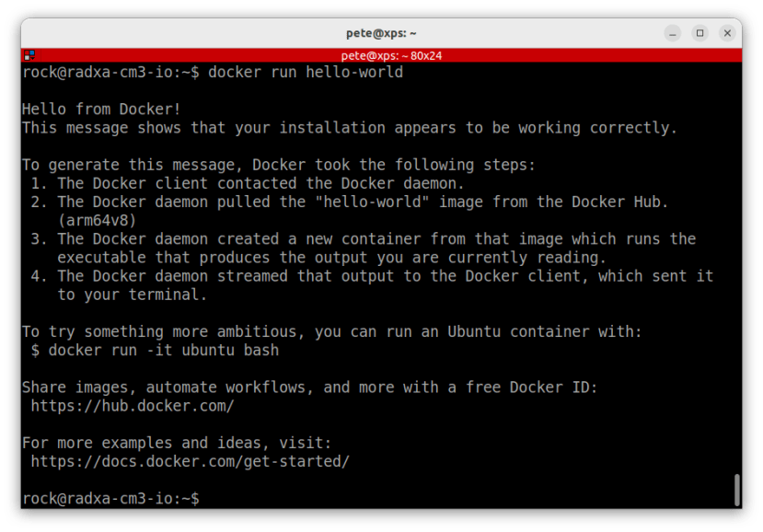Click the (arm64v8) architecture label

[x=96, y=220]
